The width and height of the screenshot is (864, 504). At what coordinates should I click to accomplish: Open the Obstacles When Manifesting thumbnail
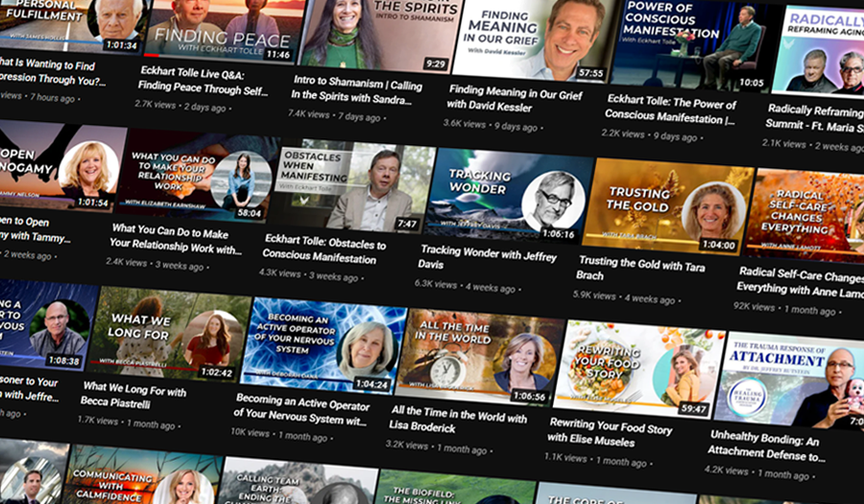pyautogui.click(x=351, y=187)
